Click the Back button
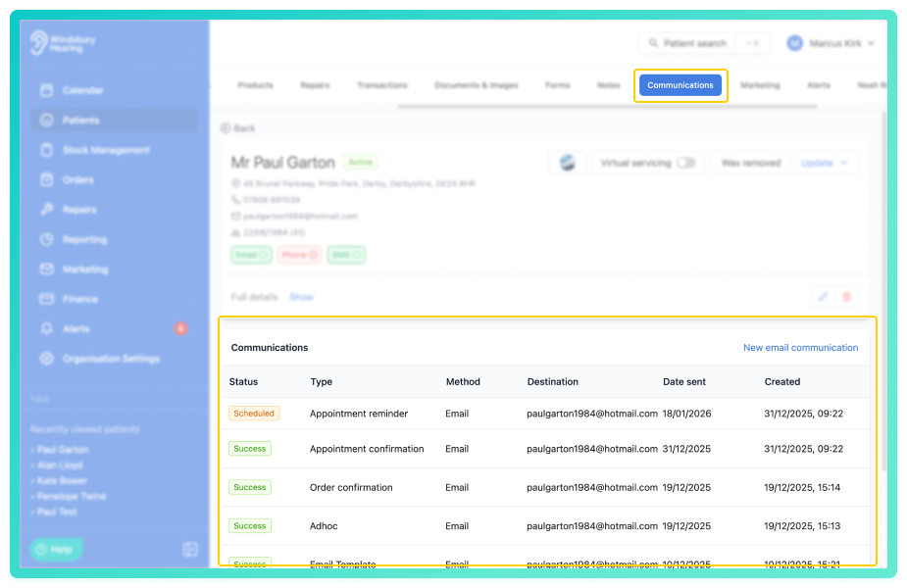The width and height of the screenshot is (907, 588). click(237, 128)
